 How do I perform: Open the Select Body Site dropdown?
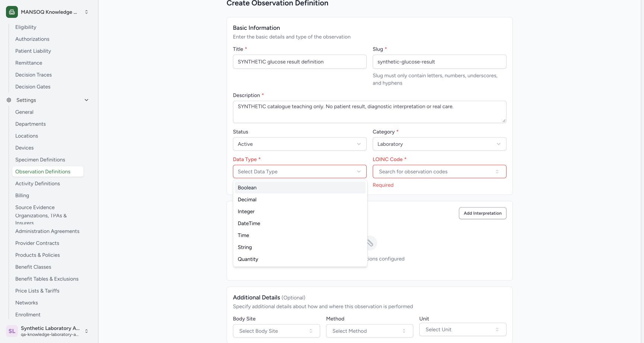pos(277,331)
